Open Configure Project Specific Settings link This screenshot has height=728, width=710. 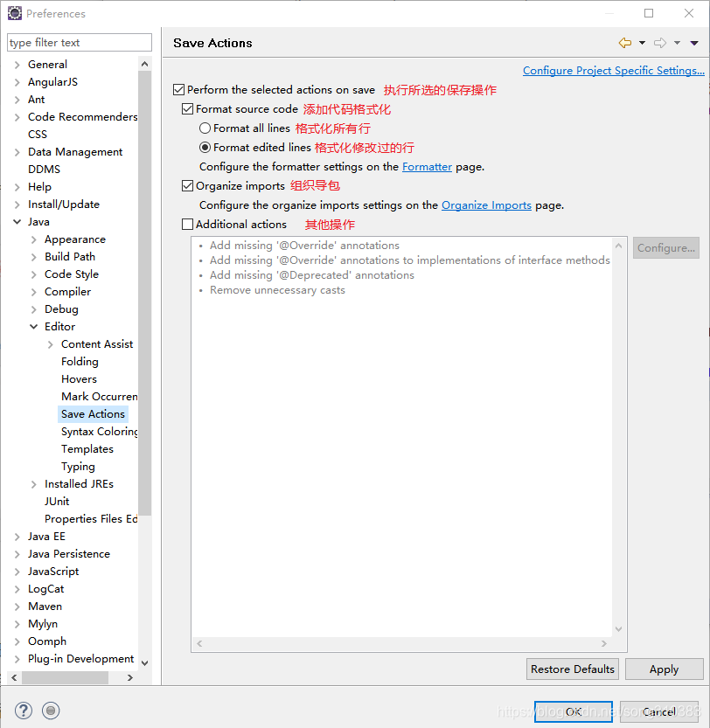[614, 71]
